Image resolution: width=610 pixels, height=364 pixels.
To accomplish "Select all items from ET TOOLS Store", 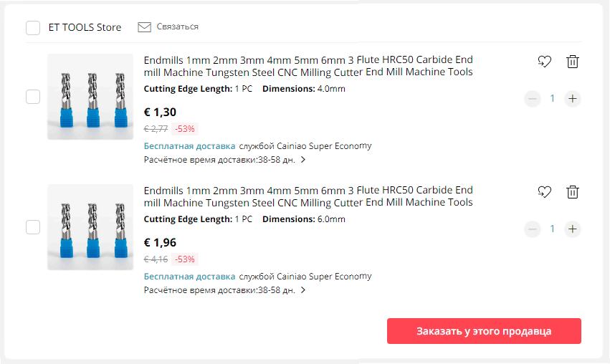I will coord(33,28).
